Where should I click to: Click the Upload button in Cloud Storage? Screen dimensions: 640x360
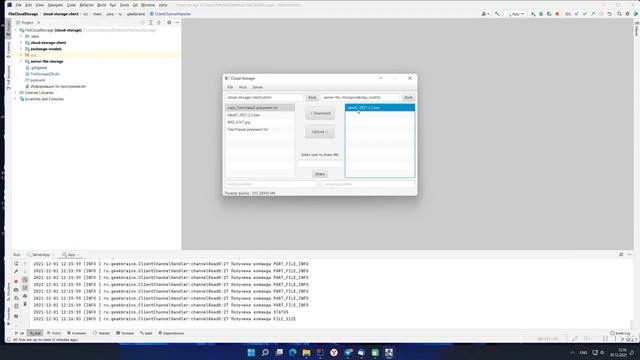pyautogui.click(x=320, y=132)
